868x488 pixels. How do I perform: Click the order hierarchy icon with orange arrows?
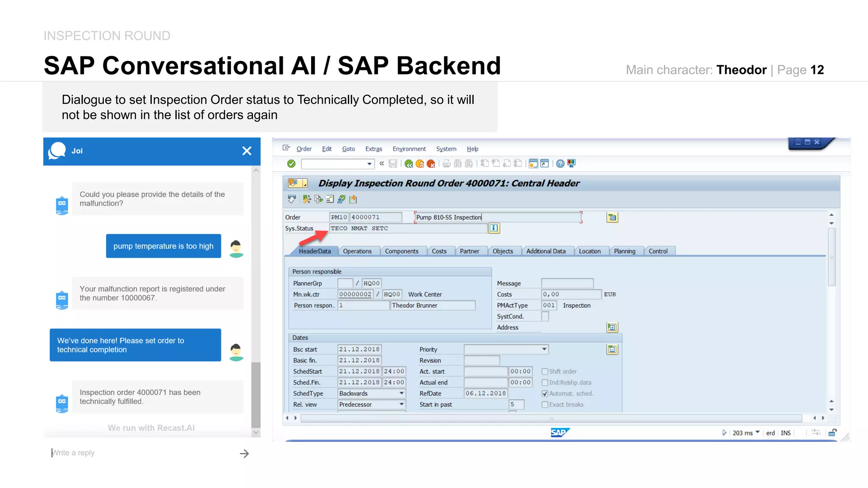[x=307, y=199]
